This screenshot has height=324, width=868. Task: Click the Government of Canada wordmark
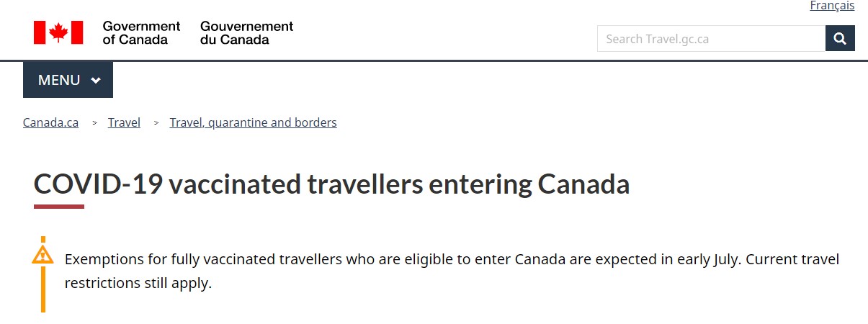141,32
